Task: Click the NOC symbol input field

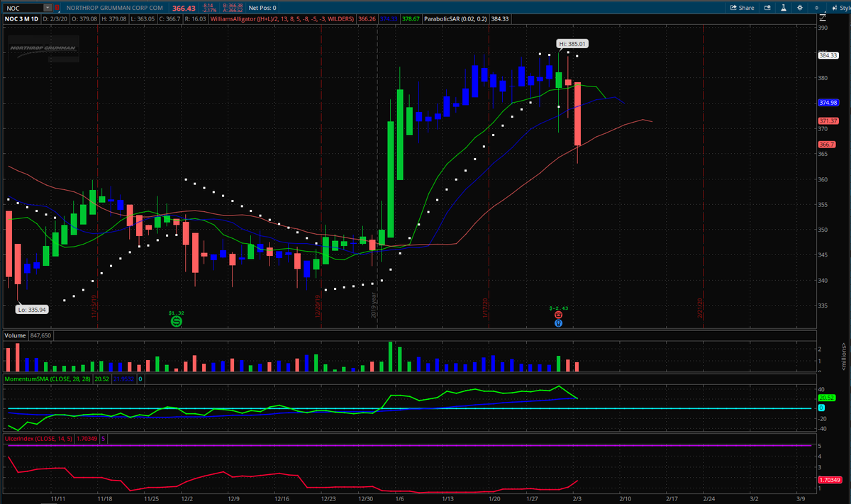Action: click(x=23, y=7)
